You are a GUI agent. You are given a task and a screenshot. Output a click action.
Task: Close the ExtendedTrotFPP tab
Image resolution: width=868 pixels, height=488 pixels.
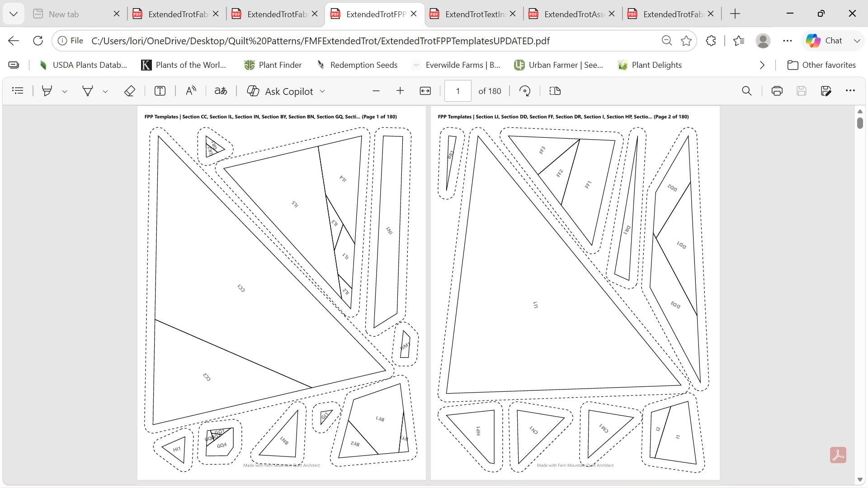(x=414, y=14)
